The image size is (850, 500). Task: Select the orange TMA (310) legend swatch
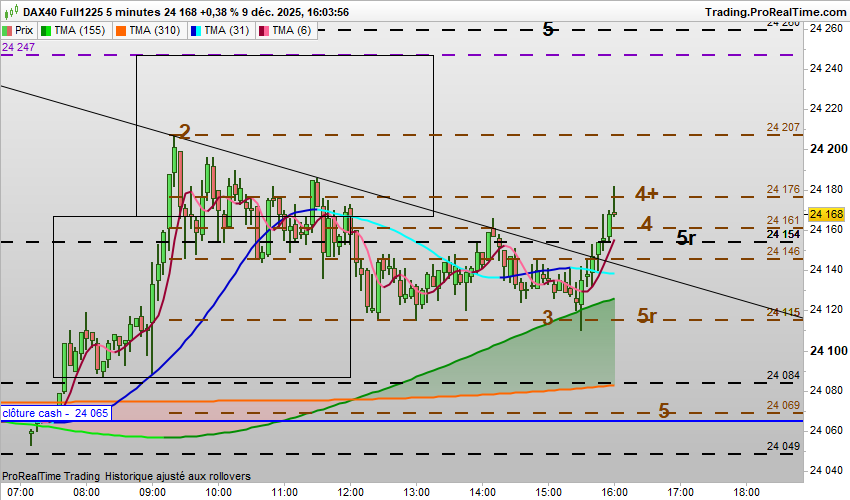click(121, 30)
